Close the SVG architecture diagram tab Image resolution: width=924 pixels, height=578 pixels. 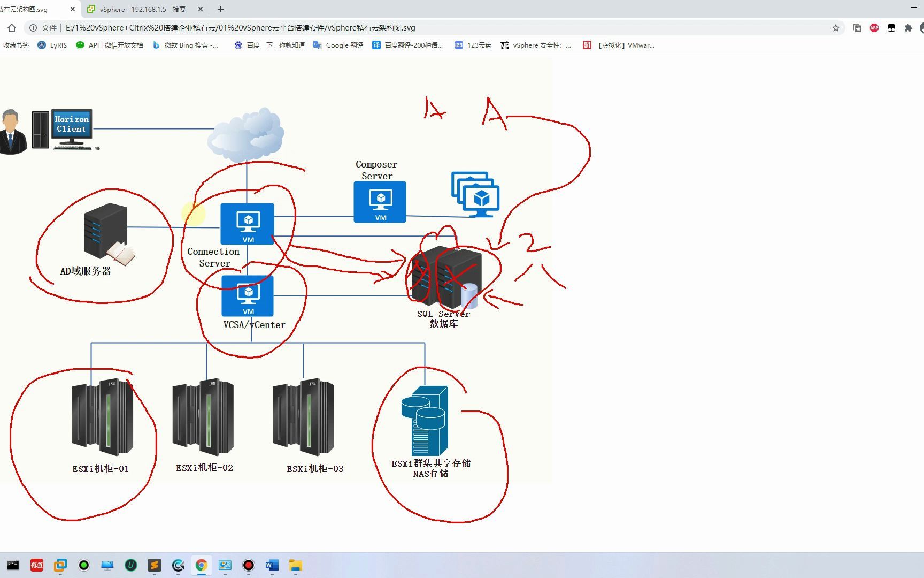73,9
